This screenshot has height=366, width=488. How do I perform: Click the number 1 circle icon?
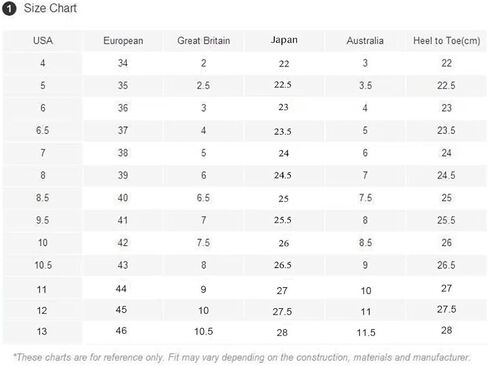point(9,8)
